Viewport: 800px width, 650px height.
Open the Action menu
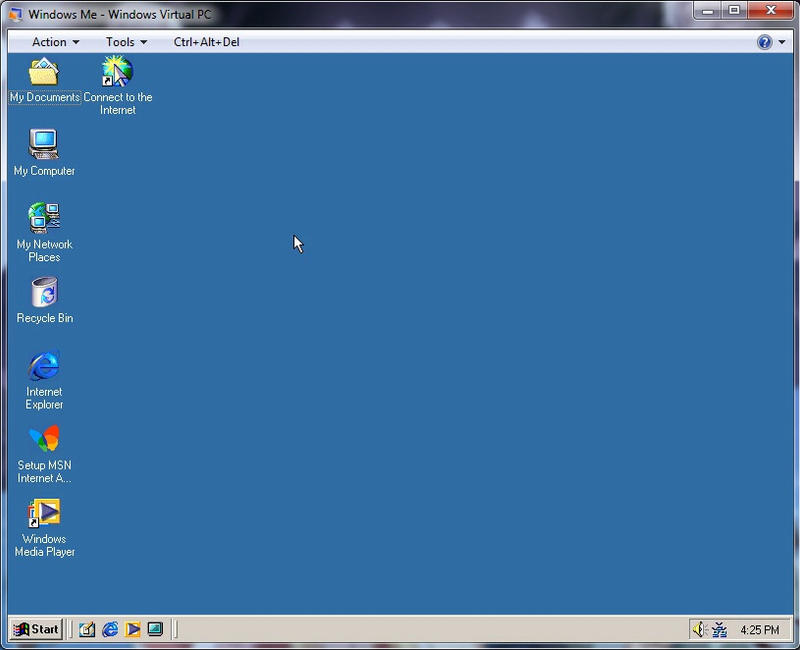coord(48,42)
